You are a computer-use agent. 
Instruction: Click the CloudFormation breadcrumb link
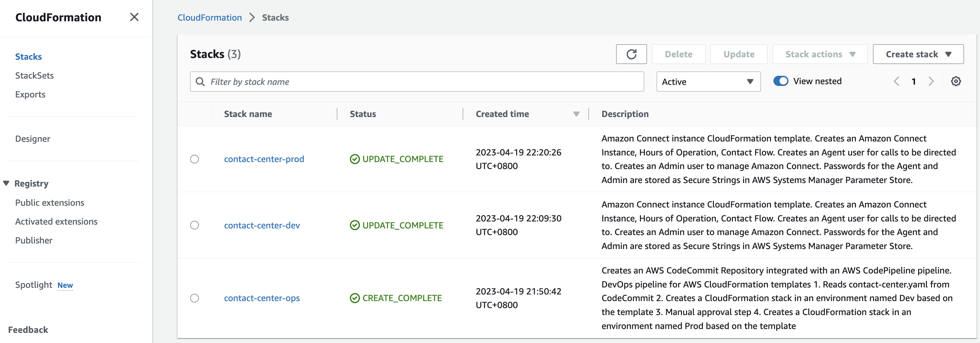point(210,17)
